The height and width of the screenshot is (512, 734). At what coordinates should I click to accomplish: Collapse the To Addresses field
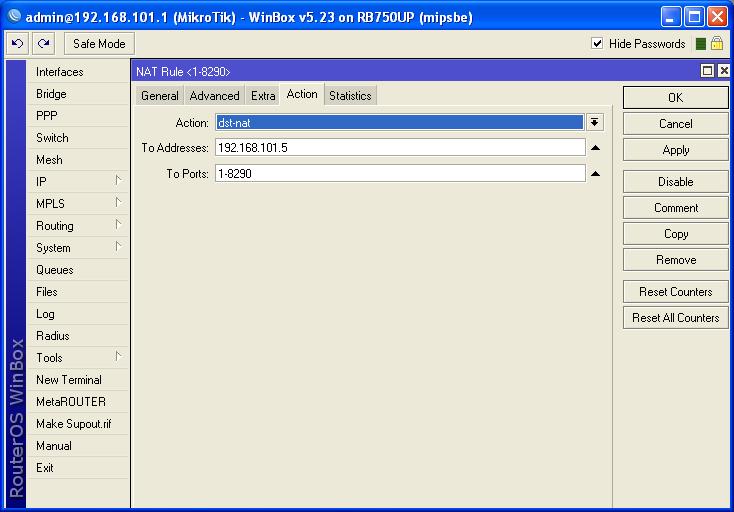(x=595, y=148)
